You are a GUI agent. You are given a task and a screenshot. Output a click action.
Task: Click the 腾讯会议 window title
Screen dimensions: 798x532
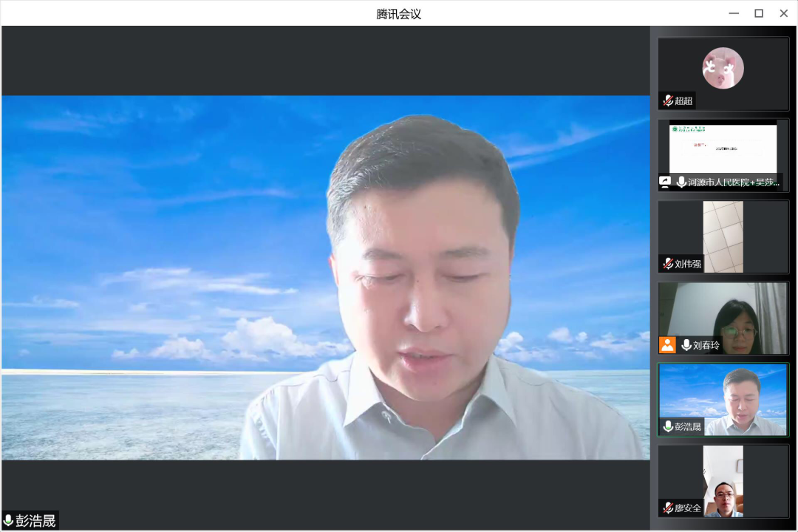click(398, 13)
